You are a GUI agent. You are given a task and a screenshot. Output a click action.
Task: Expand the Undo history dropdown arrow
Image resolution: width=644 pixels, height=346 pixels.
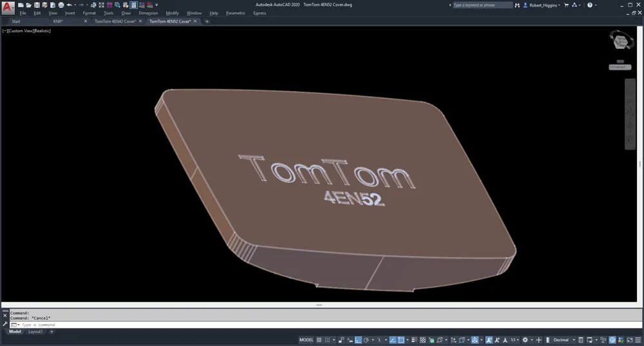point(75,5)
